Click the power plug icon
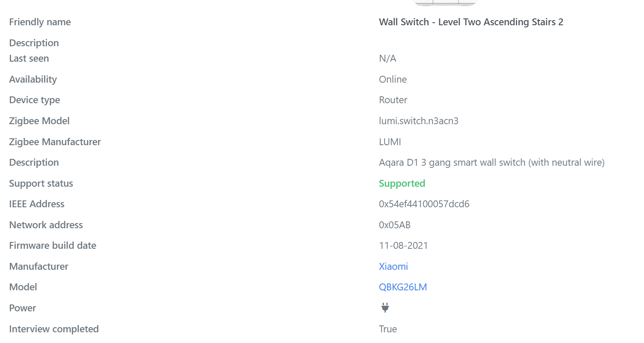Image resolution: width=644 pixels, height=343 pixels. (x=385, y=307)
